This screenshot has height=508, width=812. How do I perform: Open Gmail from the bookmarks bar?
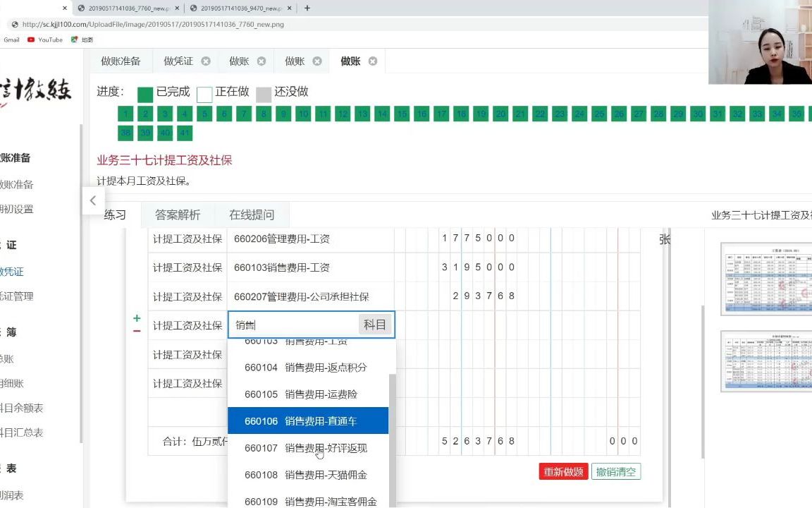pos(11,40)
